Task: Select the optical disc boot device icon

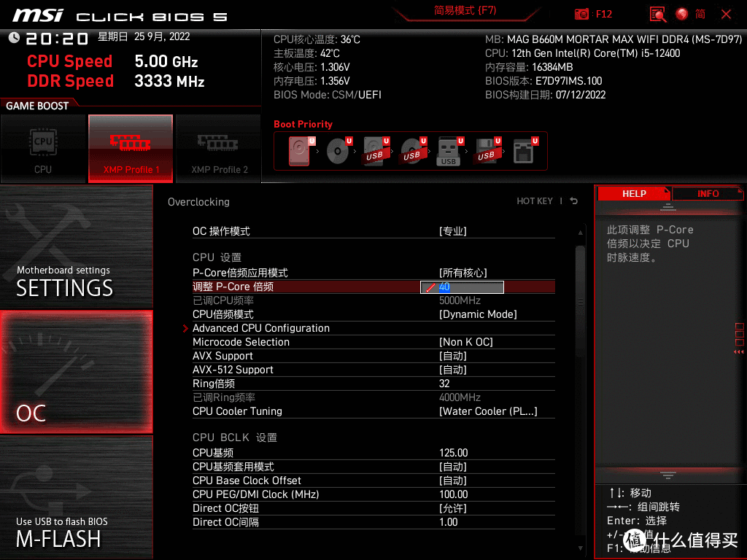Action: pos(338,151)
